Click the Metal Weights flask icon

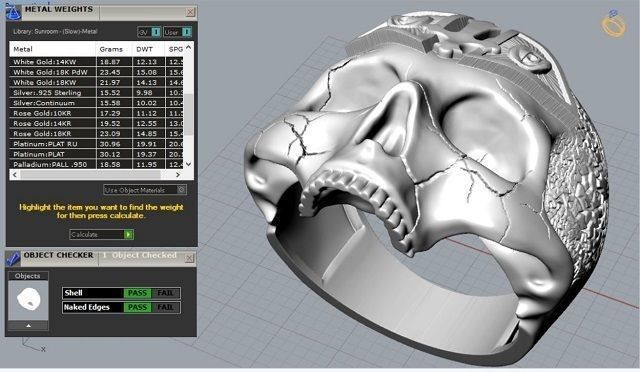click(x=13, y=12)
